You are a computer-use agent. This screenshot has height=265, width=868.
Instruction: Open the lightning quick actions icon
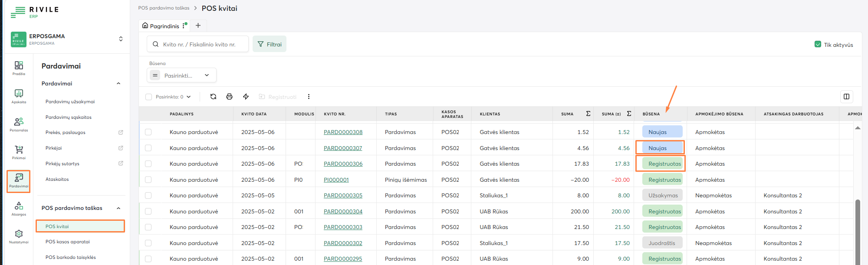pos(246,97)
